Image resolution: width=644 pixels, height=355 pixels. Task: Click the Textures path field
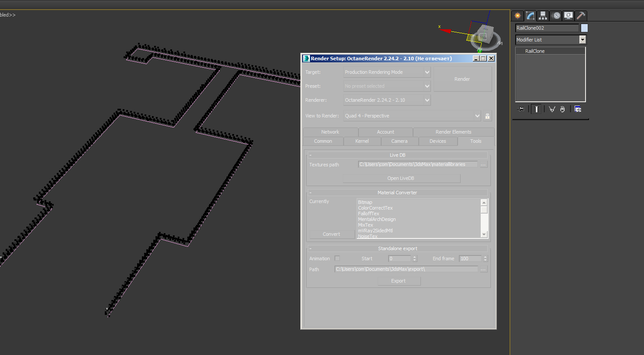point(418,165)
